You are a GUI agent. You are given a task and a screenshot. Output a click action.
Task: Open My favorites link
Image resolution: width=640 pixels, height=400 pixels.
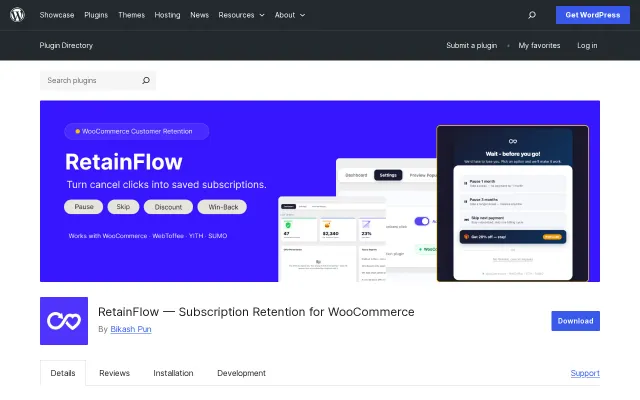click(539, 45)
